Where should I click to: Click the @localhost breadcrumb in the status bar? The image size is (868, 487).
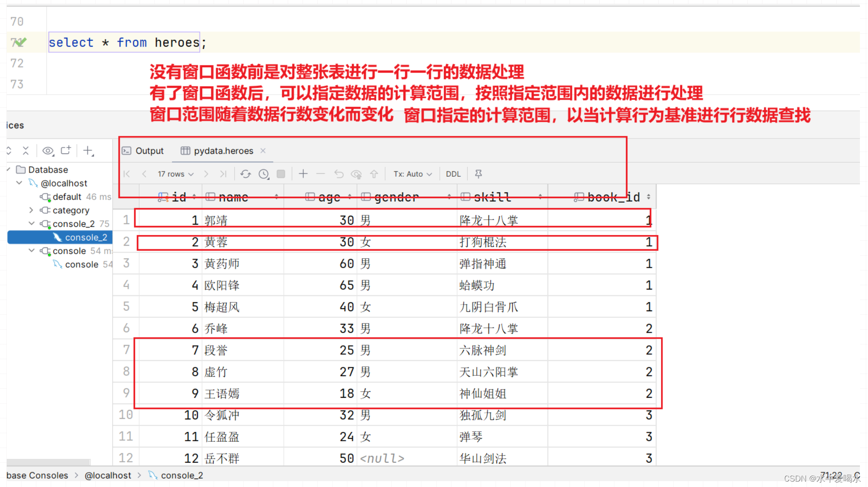point(108,475)
